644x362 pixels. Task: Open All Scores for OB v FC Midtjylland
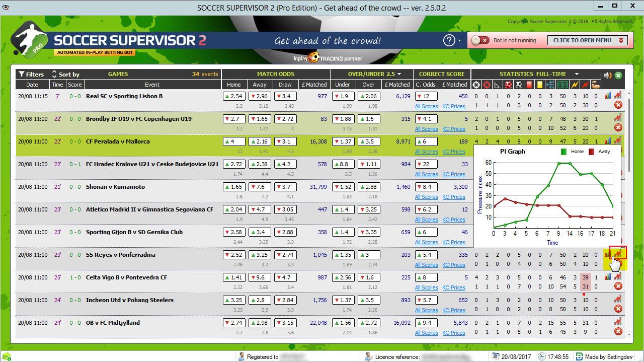point(426,333)
